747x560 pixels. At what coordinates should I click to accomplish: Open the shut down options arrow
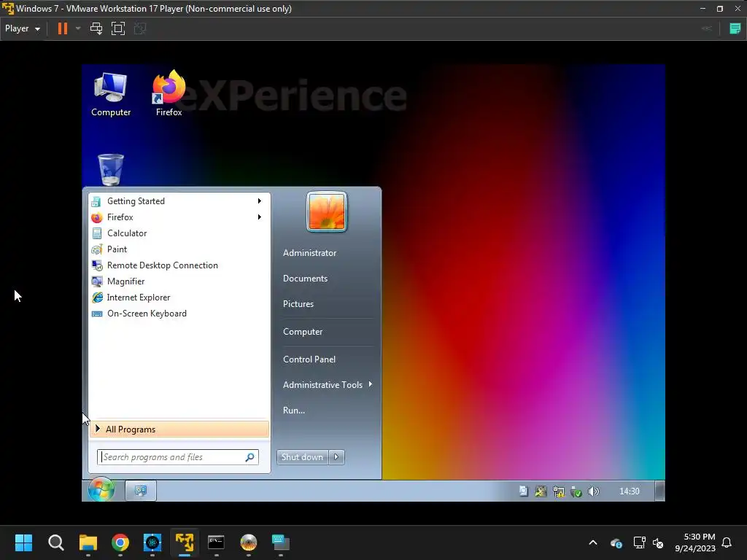336,457
